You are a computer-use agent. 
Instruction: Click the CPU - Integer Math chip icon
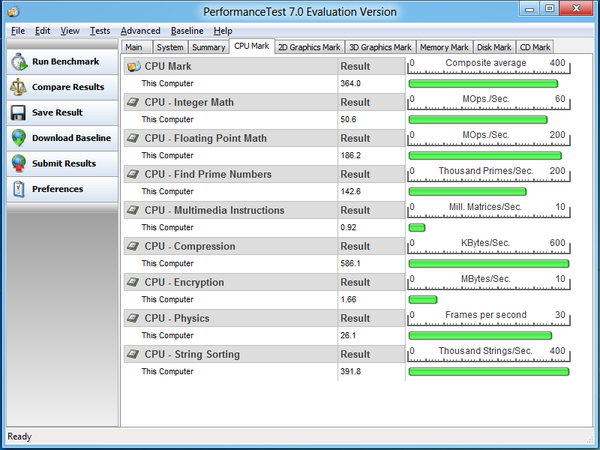point(133,102)
